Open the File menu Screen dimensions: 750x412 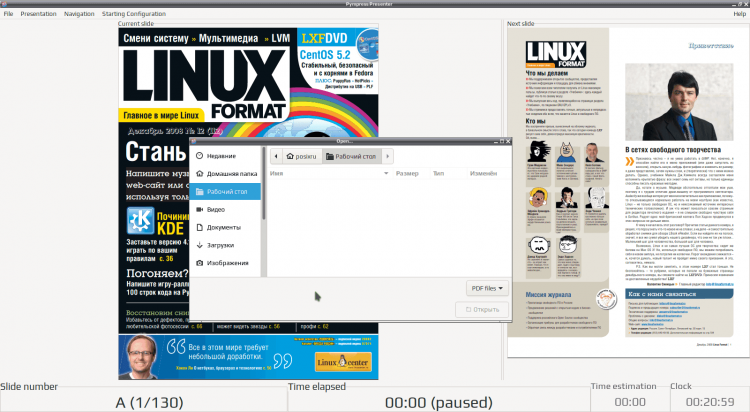[8, 14]
